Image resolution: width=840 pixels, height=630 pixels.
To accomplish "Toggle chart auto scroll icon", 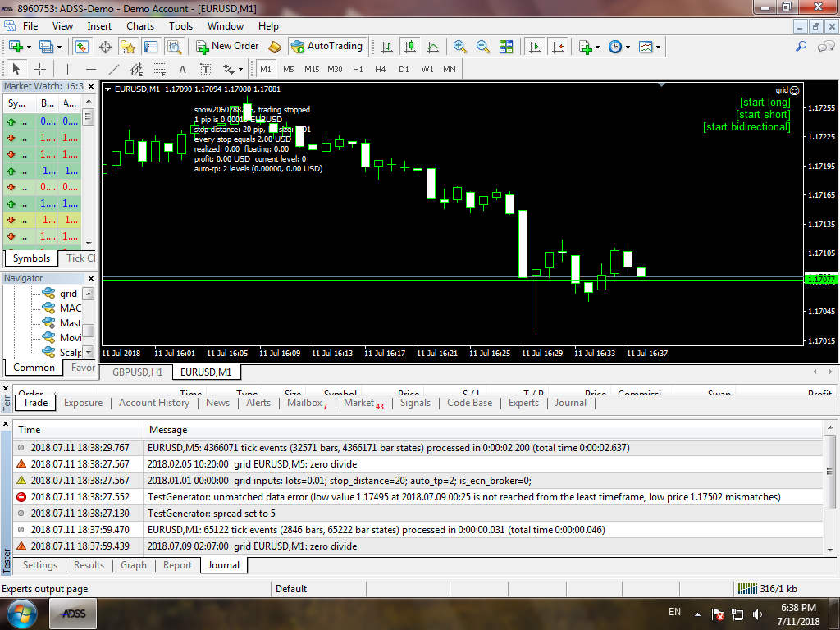I will coord(534,47).
